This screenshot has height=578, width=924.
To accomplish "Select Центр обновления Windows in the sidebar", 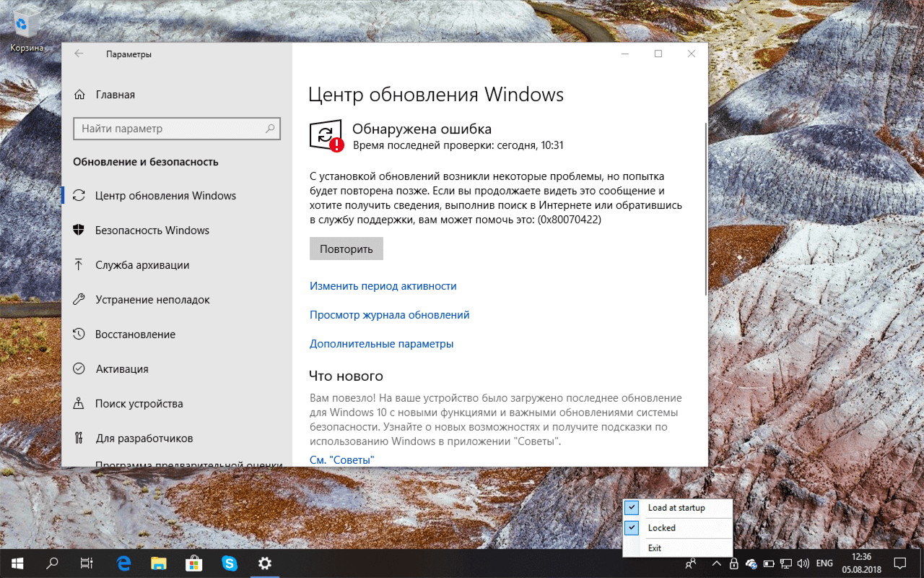I will pyautogui.click(x=165, y=195).
